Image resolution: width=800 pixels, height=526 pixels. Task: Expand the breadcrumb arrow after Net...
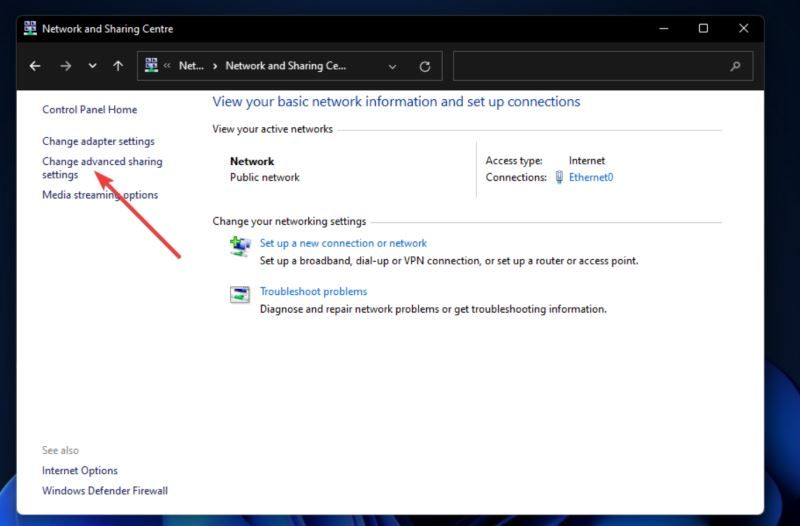pos(215,66)
